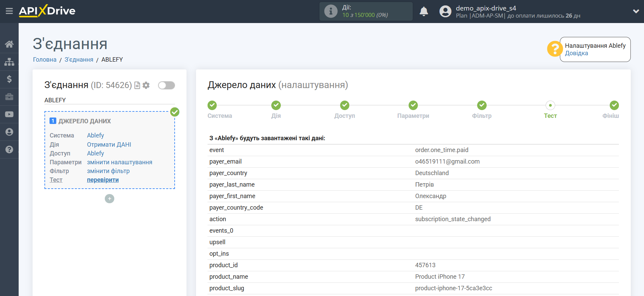The height and width of the screenshot is (296, 644).
Task: Click Product iPhone 17 value
Action: point(440,277)
